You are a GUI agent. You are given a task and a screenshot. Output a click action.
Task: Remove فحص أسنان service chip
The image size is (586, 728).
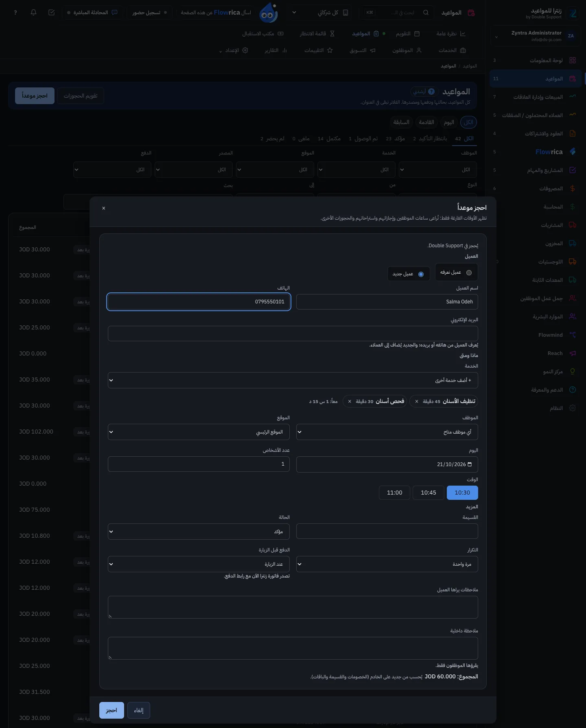click(350, 401)
